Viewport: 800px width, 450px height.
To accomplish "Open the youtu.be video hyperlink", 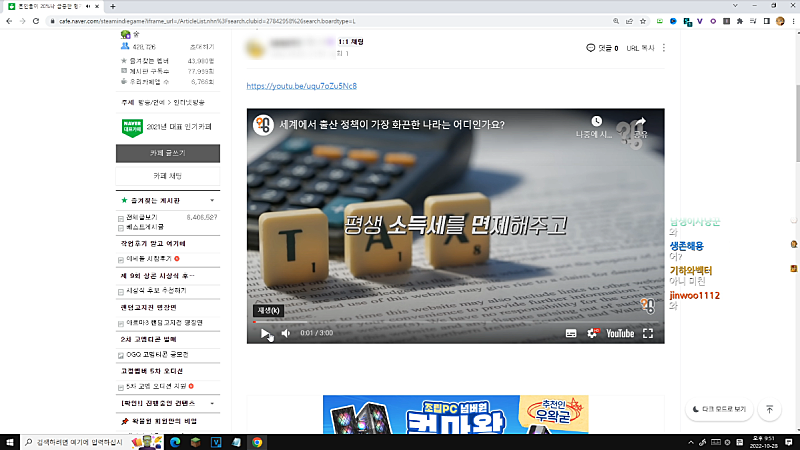I will pos(301,86).
